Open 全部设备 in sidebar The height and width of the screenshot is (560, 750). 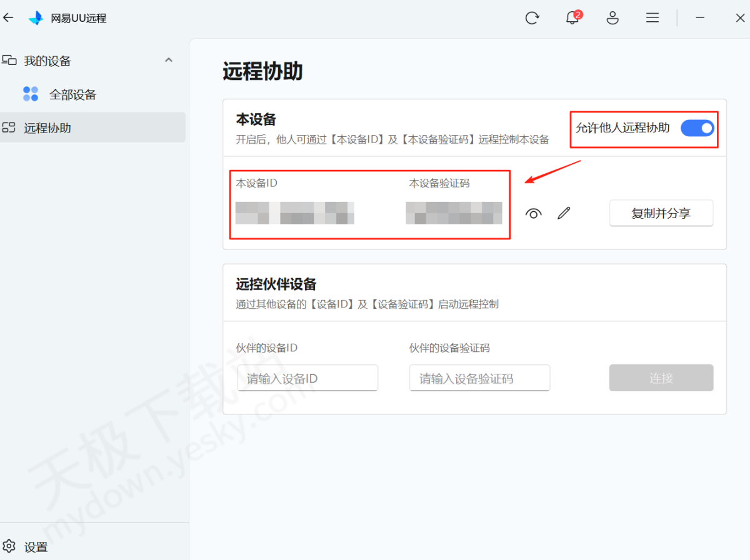pos(72,95)
